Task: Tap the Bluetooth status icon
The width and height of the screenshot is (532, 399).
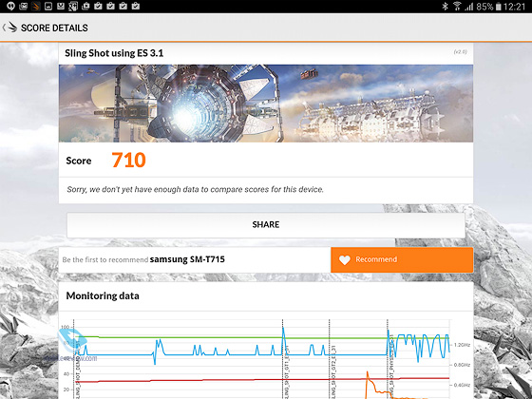Action: coord(445,6)
